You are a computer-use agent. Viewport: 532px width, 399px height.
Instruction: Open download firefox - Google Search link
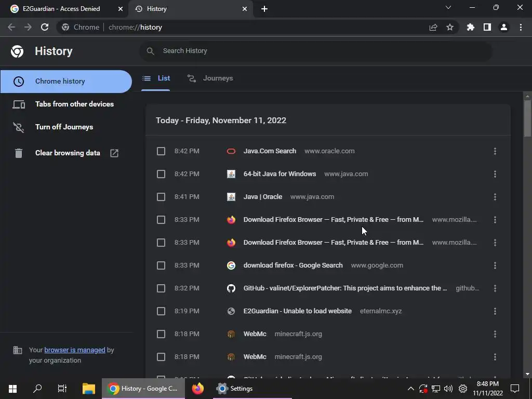pyautogui.click(x=293, y=265)
